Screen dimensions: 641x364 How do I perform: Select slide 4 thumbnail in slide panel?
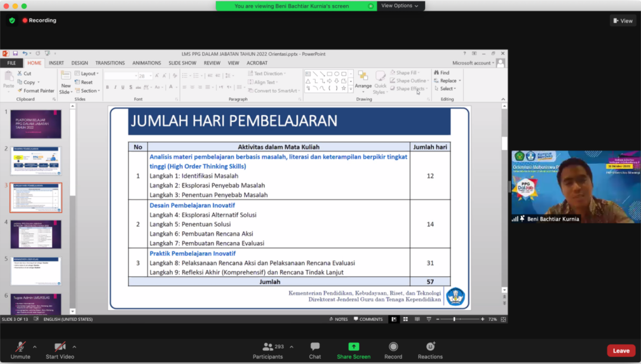click(x=36, y=234)
